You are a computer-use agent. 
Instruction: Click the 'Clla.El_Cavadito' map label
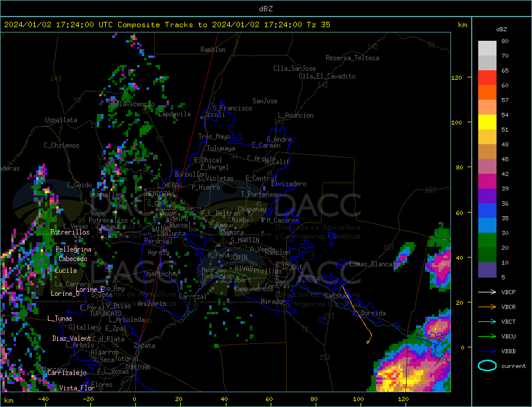click(x=327, y=76)
